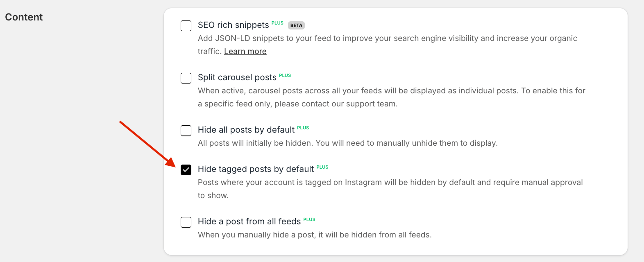The height and width of the screenshot is (262, 644).
Task: Enable the SEO rich snippets checkbox
Action: click(186, 25)
